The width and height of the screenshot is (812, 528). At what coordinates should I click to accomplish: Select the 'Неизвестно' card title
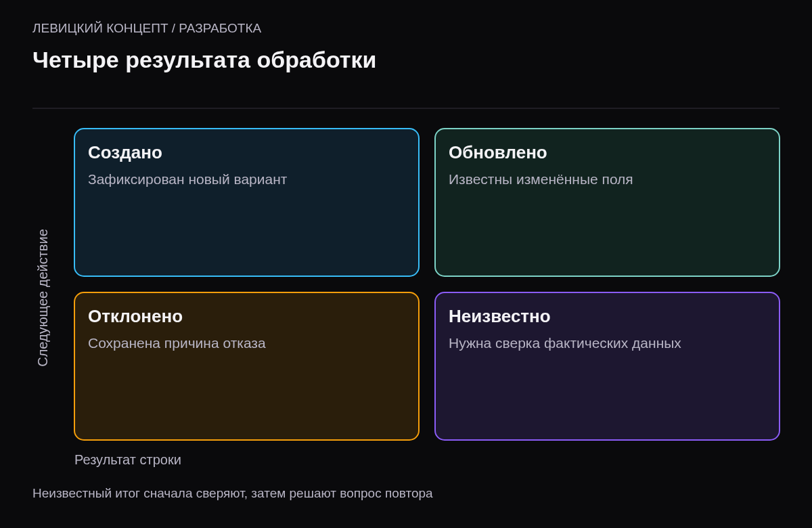click(x=499, y=316)
